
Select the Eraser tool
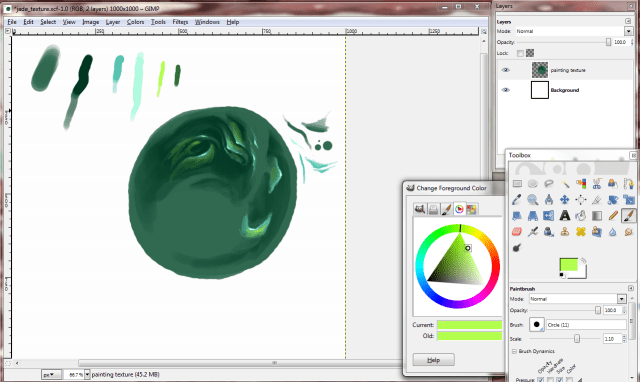click(x=517, y=232)
